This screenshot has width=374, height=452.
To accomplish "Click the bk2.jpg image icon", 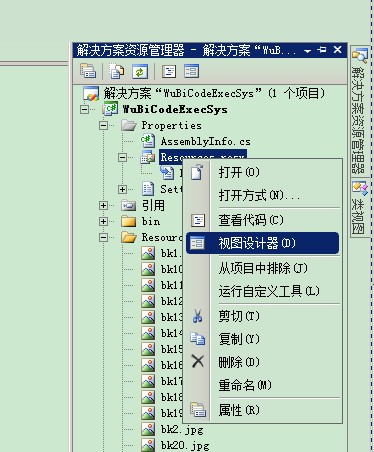I will tap(148, 429).
